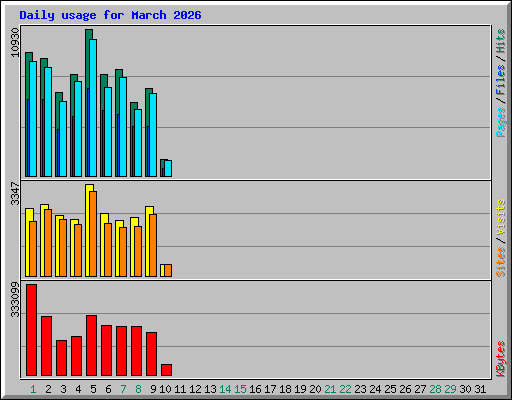Click day 22 on the x-axis
Screen dimensions: 512x400
tap(345, 389)
